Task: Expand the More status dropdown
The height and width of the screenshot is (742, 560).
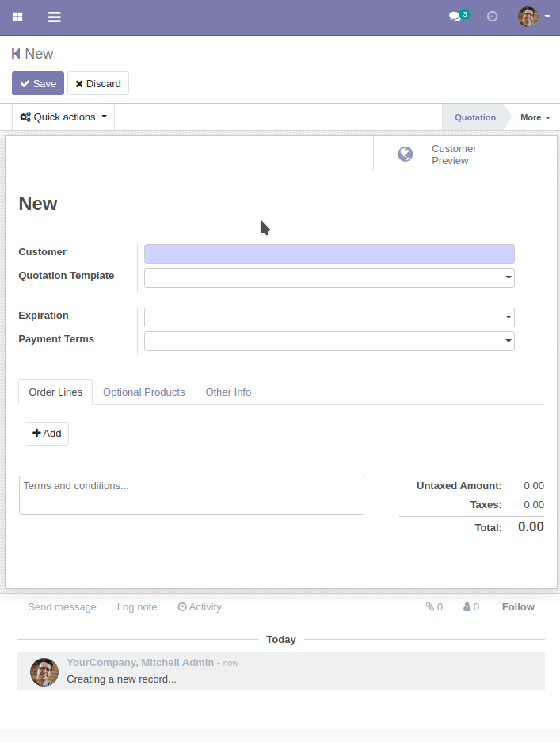Action: [535, 117]
